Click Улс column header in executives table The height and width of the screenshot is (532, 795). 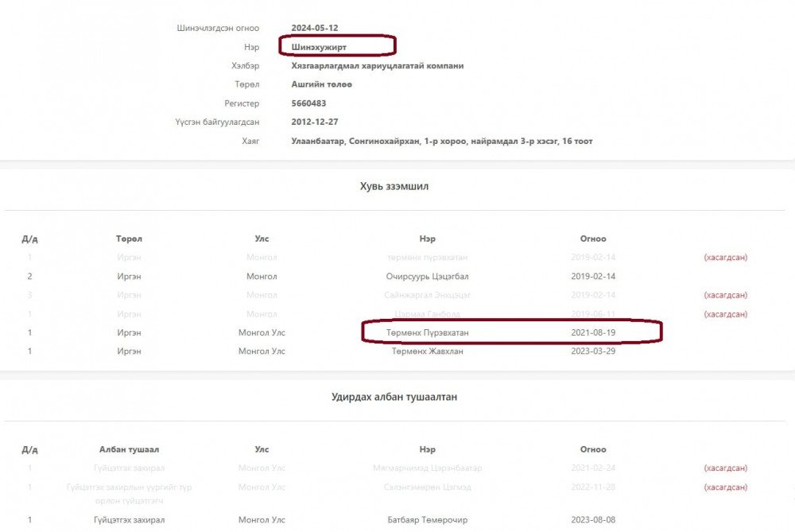262,449
